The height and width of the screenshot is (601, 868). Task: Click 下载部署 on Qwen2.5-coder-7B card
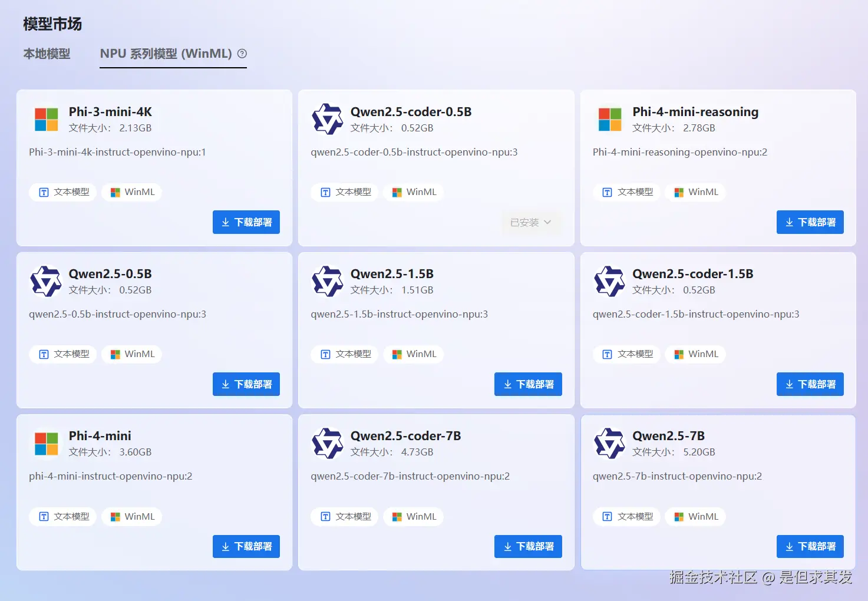tap(528, 546)
